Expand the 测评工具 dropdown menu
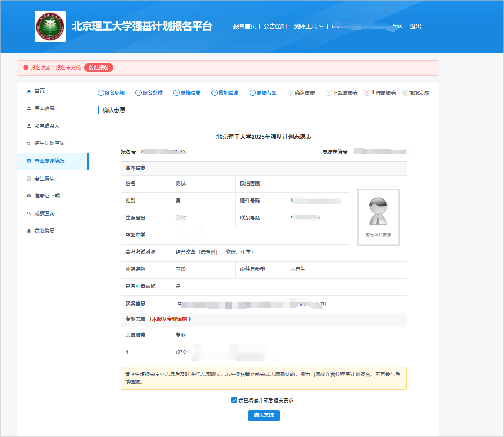 (308, 26)
